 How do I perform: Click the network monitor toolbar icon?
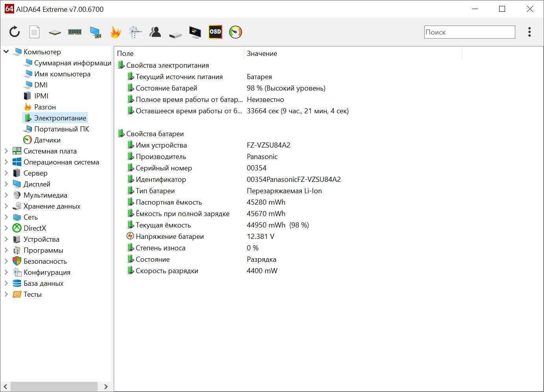[x=95, y=32]
